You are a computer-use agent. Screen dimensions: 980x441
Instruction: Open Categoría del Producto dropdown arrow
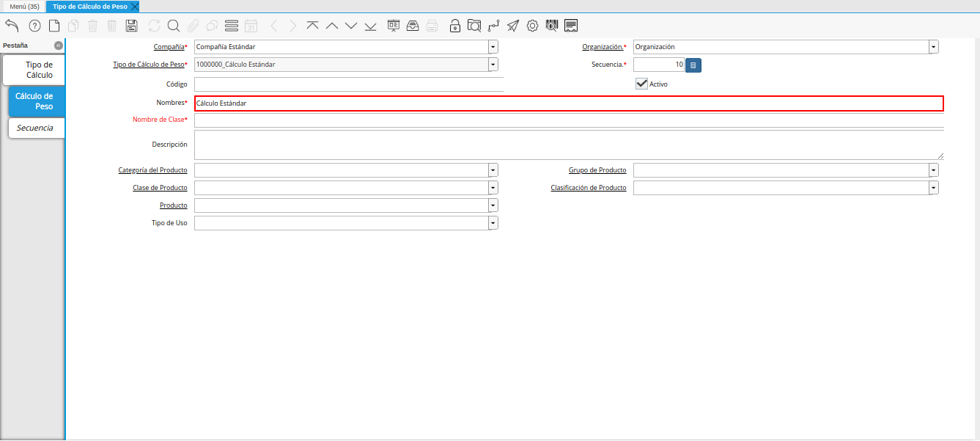493,170
